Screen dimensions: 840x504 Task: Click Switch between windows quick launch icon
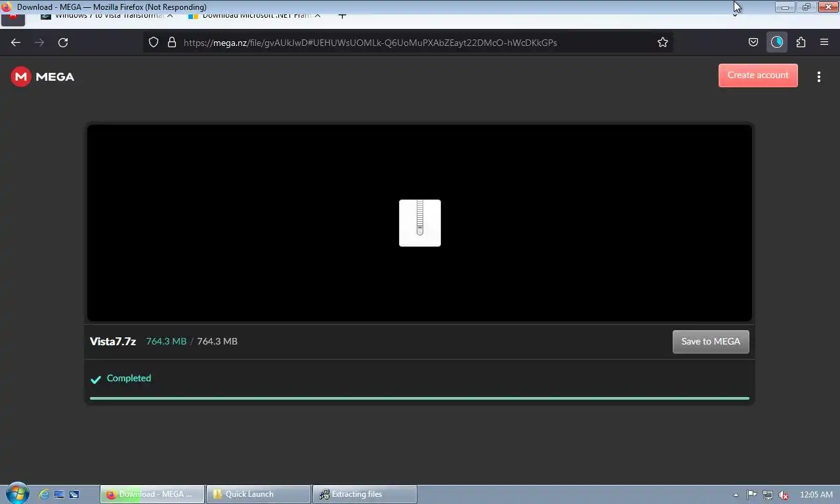tap(73, 494)
